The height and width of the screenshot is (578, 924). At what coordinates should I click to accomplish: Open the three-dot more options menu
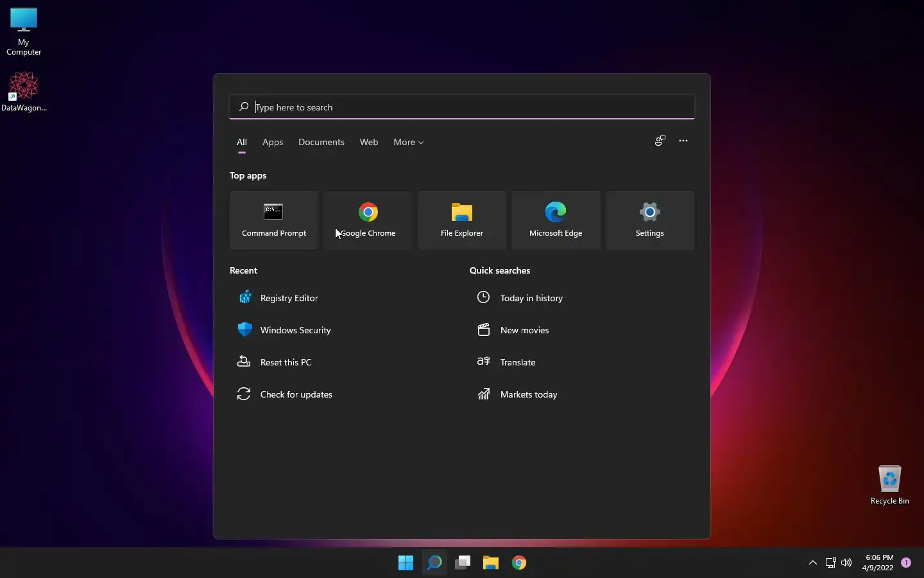click(x=683, y=141)
